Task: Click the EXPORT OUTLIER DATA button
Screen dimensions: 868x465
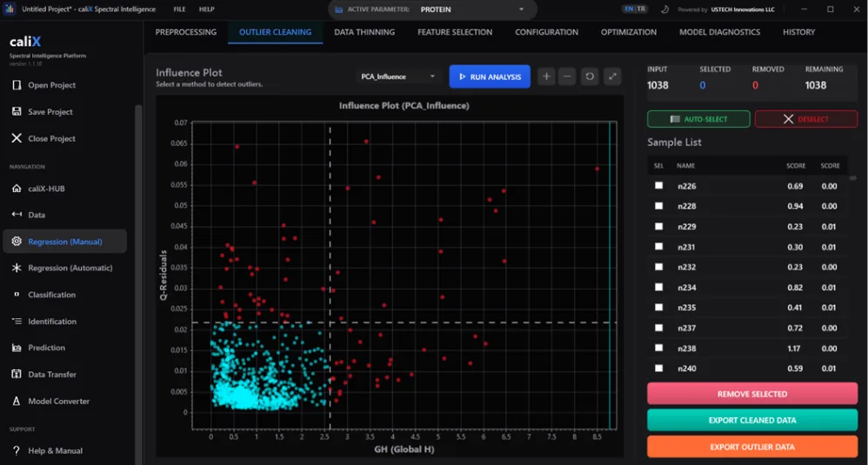Action: pos(751,447)
